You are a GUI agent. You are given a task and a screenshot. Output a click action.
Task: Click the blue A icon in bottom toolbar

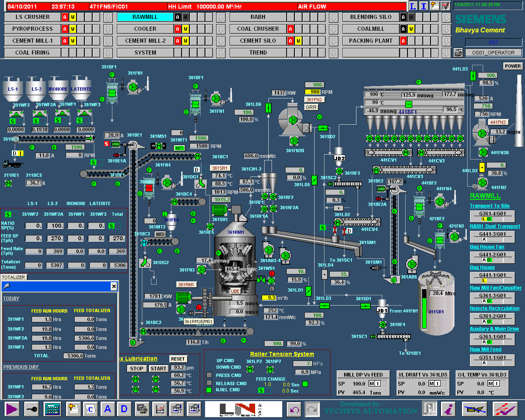pos(107,409)
